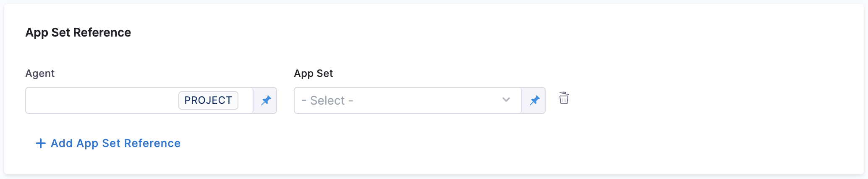Image resolution: width=868 pixels, height=179 pixels.
Task: Click the PROJECT scope badge in Agent field
Action: pyautogui.click(x=208, y=100)
